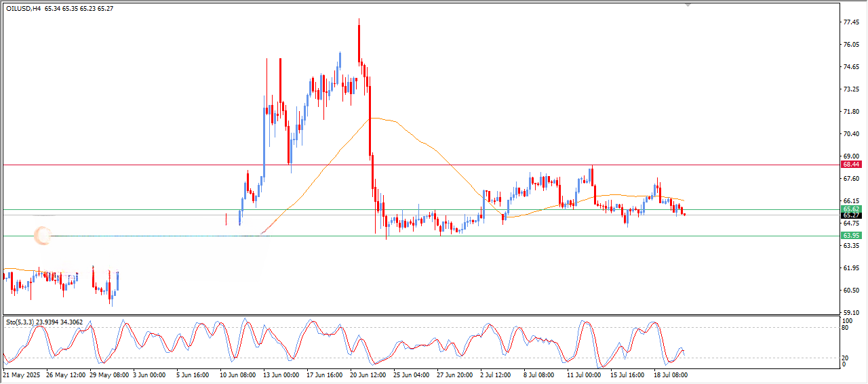The image size is (868, 384).
Task: Click the OILUSD,H4 chart title text
Action: [x=24, y=8]
